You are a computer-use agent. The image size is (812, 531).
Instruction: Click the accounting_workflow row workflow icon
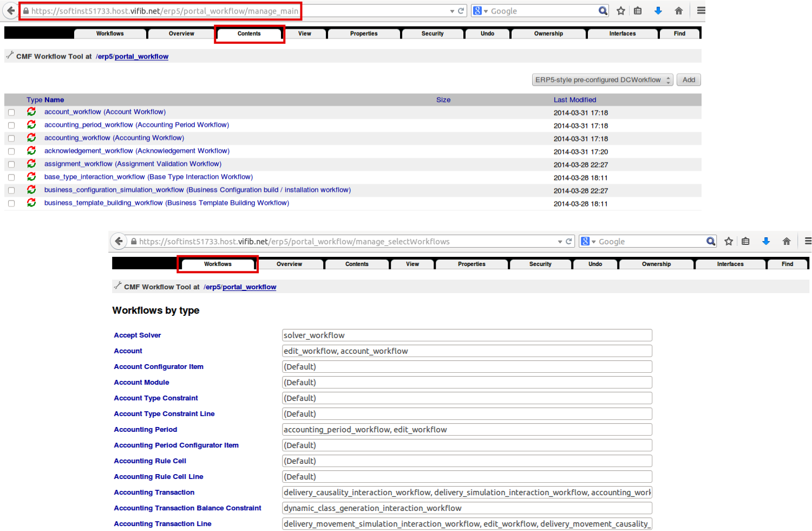point(31,138)
